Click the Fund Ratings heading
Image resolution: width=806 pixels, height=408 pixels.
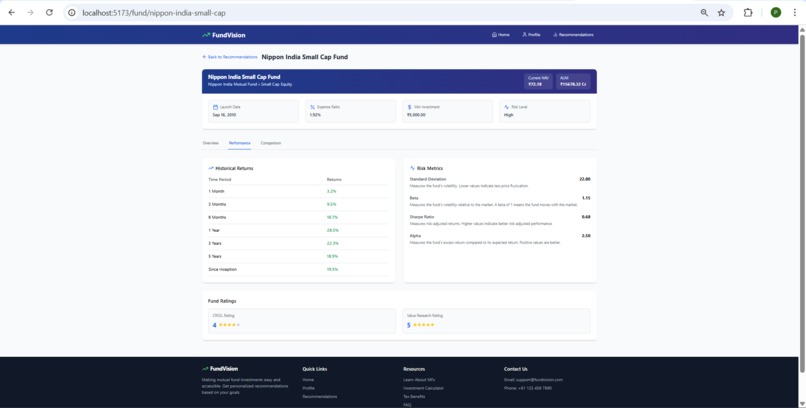pos(222,301)
